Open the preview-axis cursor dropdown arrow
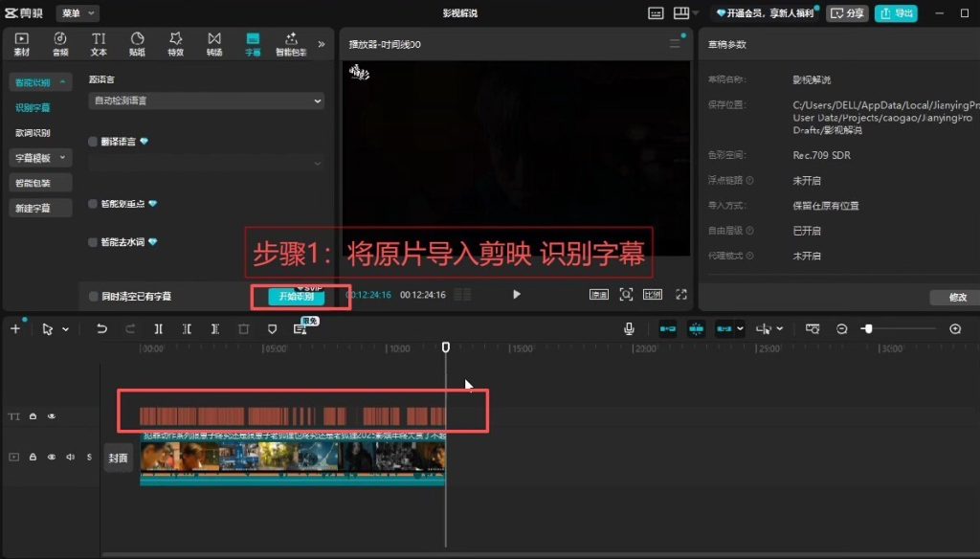 coord(780,329)
